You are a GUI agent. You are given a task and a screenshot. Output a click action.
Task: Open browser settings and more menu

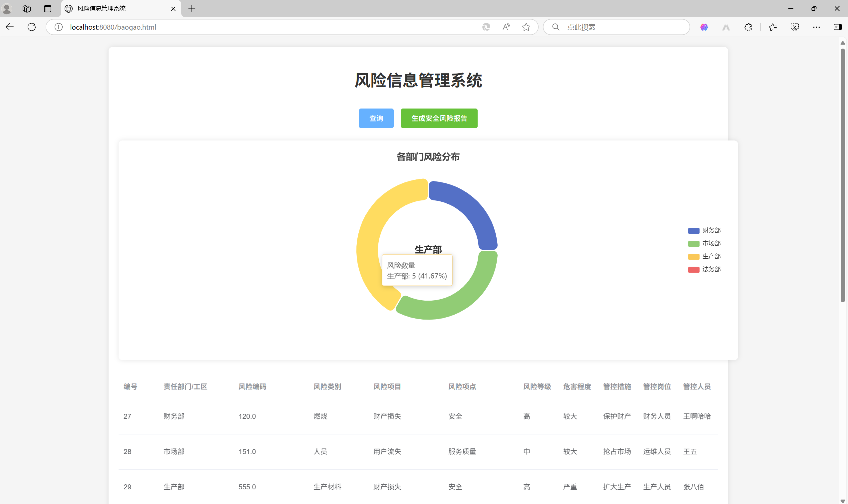click(816, 27)
